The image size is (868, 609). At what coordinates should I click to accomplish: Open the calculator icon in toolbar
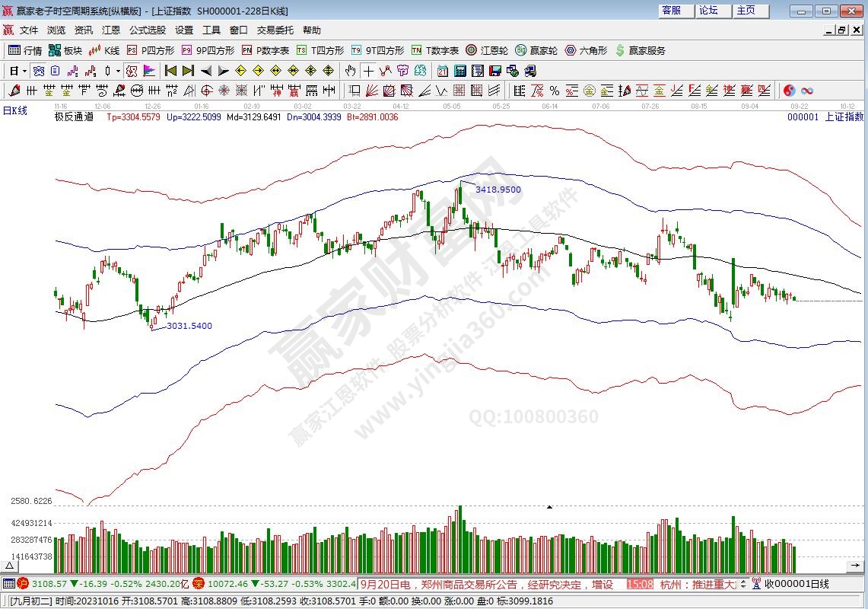coord(460,71)
